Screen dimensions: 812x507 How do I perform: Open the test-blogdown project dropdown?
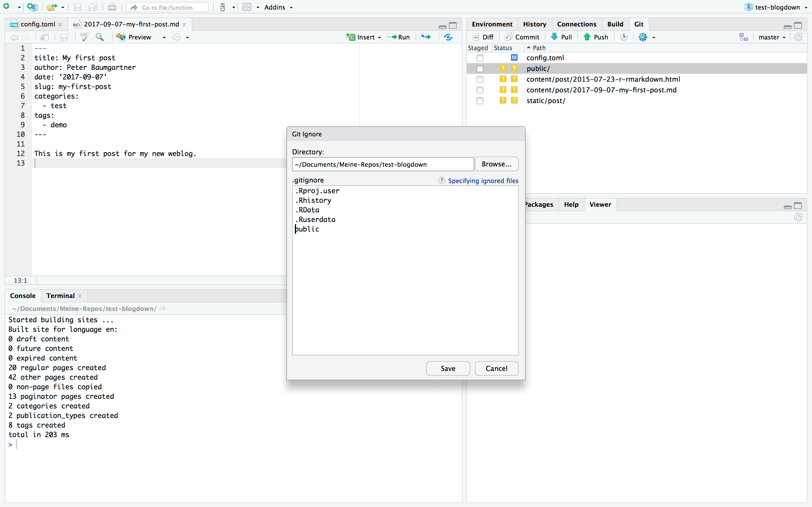point(777,7)
